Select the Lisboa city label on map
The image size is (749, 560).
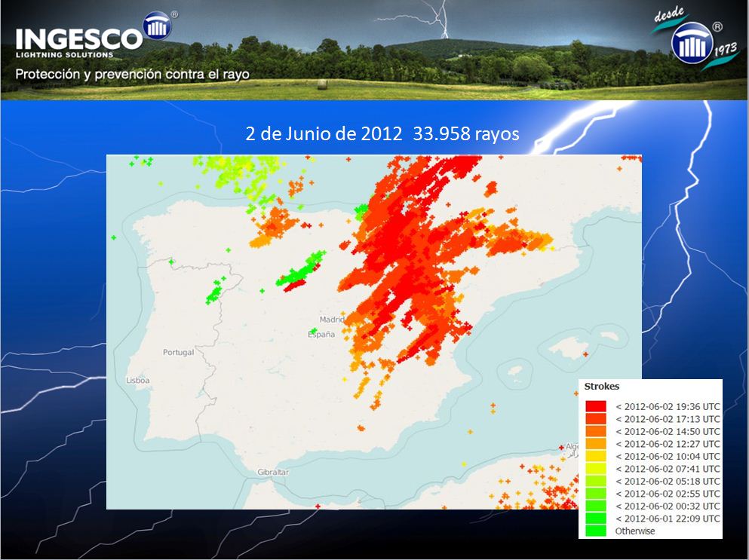[137, 381]
